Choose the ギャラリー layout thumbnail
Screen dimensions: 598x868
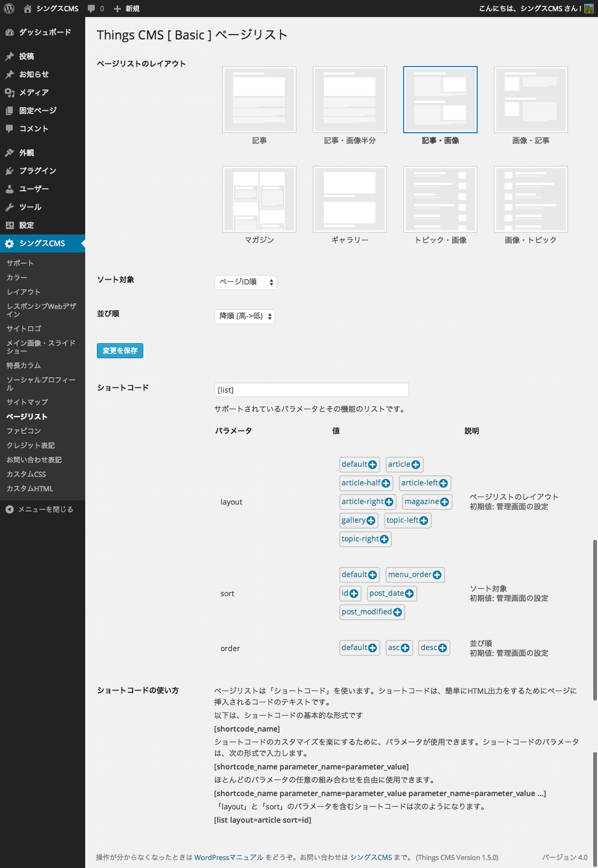pyautogui.click(x=350, y=199)
